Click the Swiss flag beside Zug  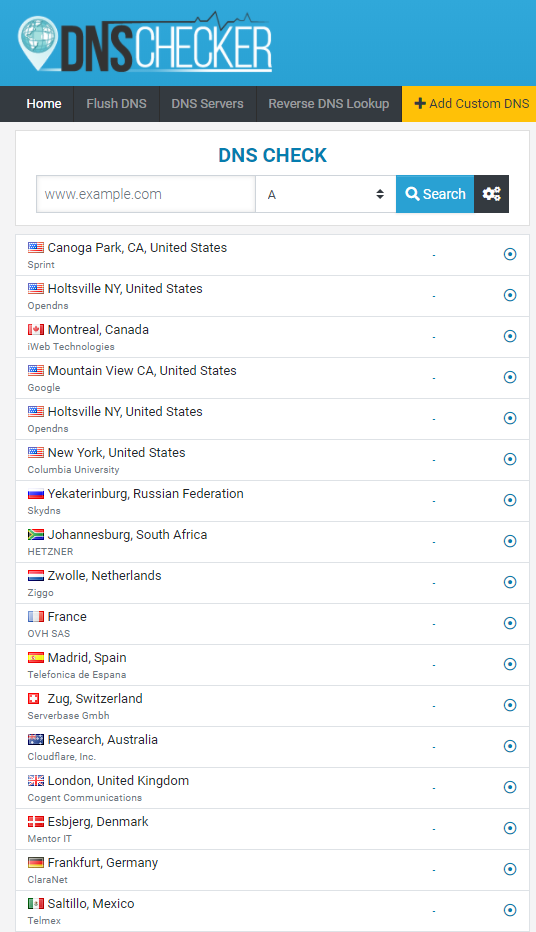pyautogui.click(x=34, y=698)
